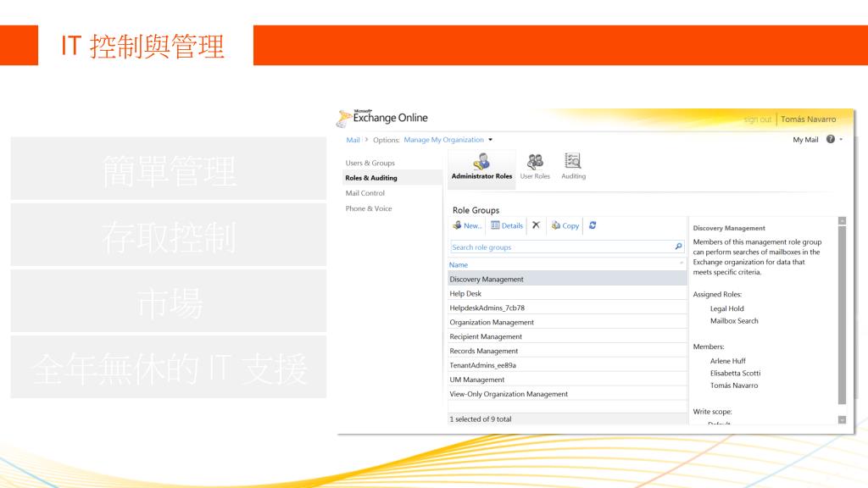Screen dimensions: 868x488
Task: Open Details for the selected role group
Action: pyautogui.click(x=507, y=225)
